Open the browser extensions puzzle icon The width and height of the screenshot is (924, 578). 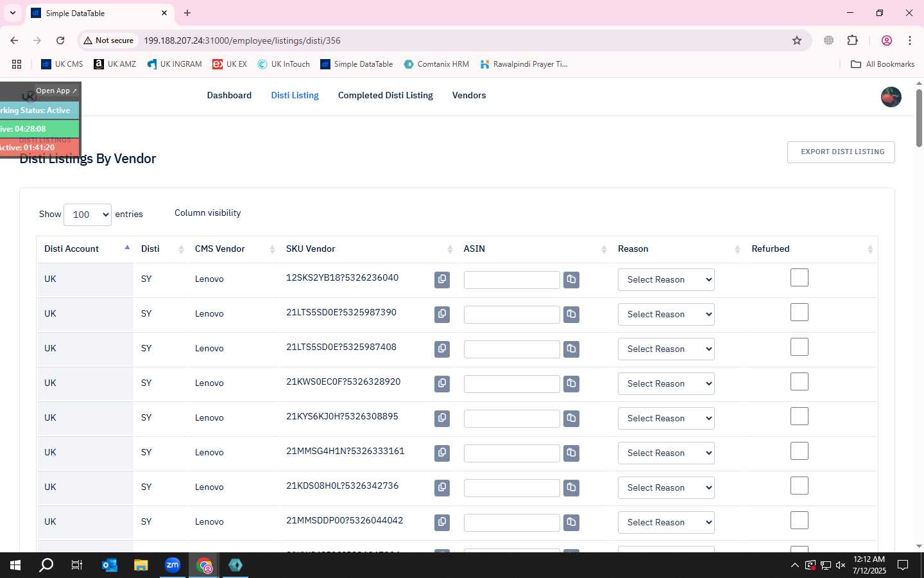click(x=853, y=40)
